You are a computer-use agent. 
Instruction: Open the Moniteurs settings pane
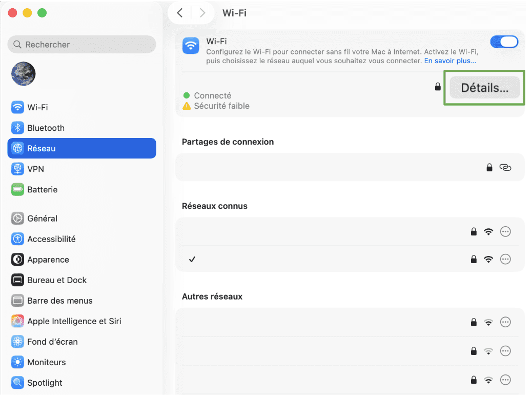[x=47, y=362]
